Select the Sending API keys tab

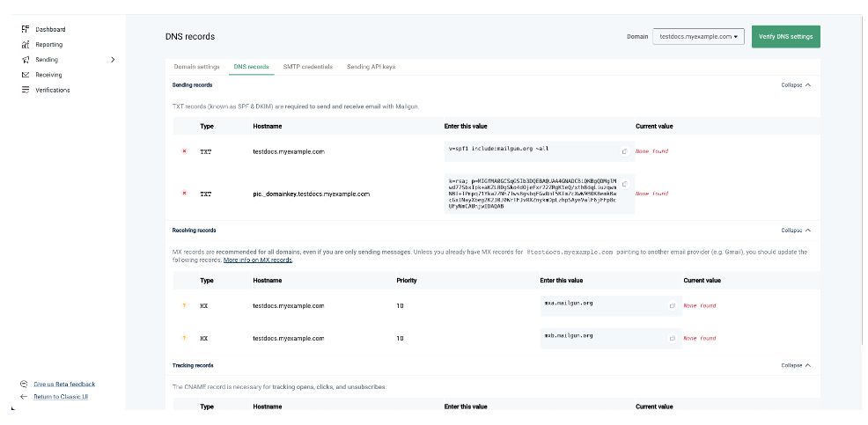coord(371,67)
